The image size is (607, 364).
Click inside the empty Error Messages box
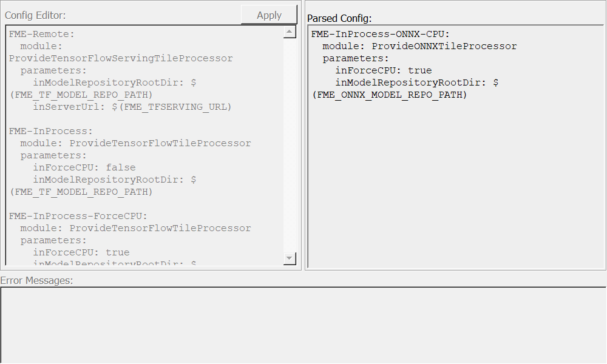(303, 325)
